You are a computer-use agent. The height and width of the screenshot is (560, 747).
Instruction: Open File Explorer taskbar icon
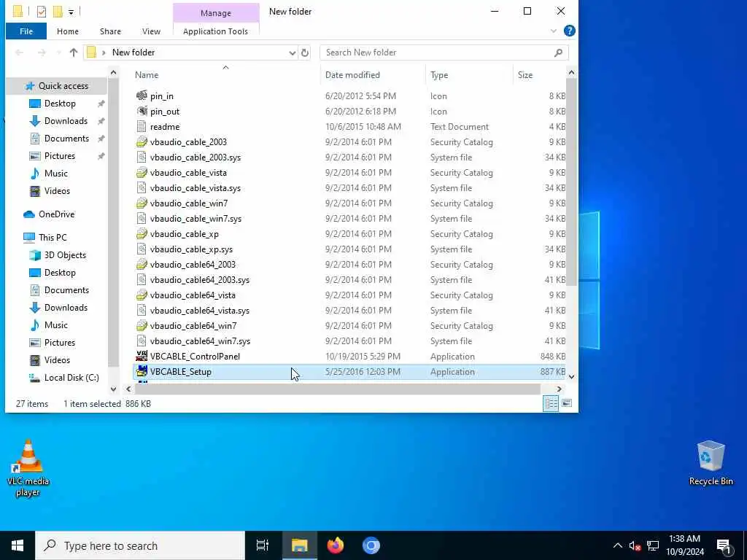tap(300, 545)
